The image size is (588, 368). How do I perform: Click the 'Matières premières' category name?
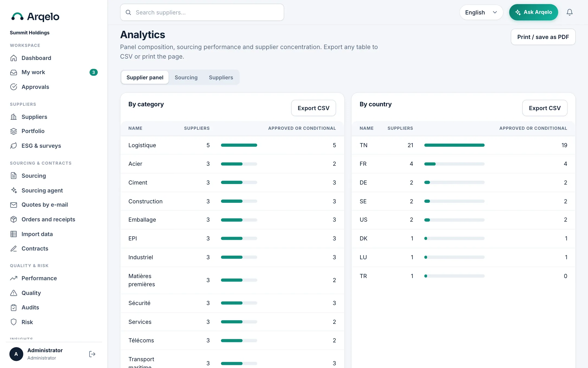tap(142, 280)
